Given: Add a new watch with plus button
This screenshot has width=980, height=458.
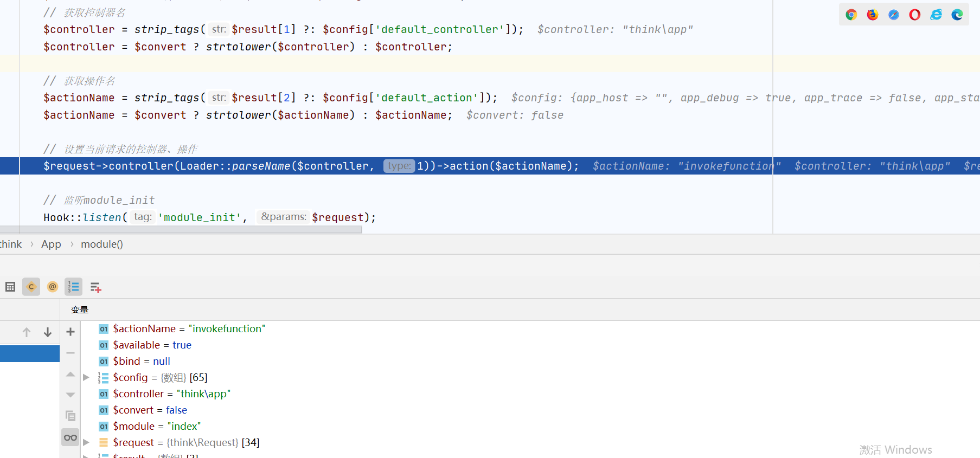Looking at the screenshot, I should (71, 332).
